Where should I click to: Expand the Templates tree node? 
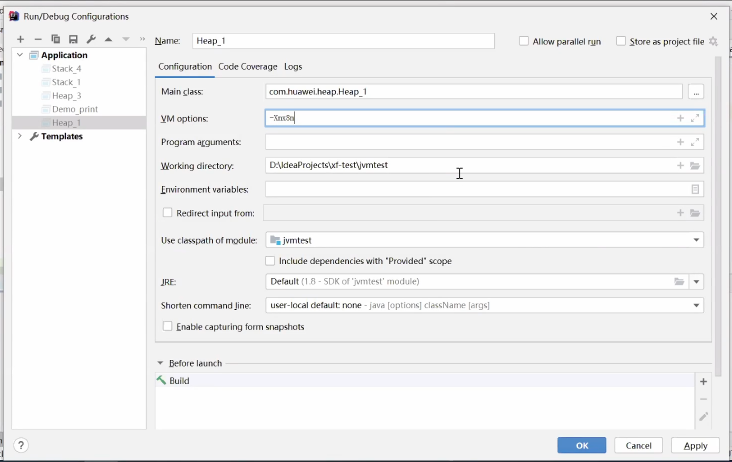tap(20, 136)
